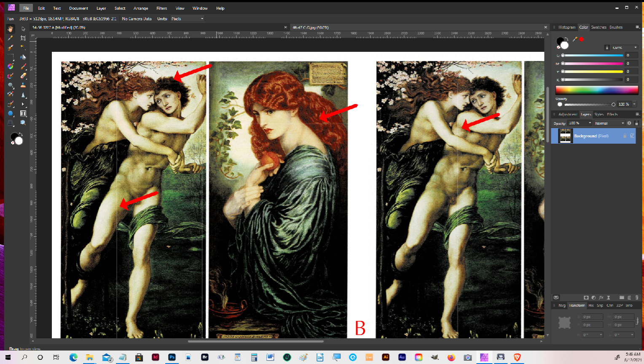This screenshot has height=364, width=644.
Task: Select the Text tool
Action: (23, 113)
